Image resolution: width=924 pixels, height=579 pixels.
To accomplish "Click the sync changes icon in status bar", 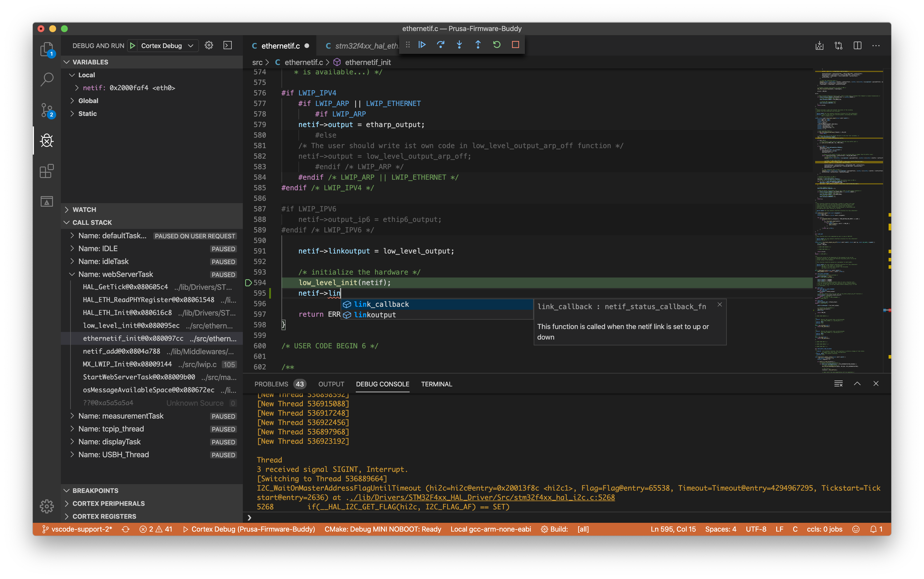I will (126, 529).
